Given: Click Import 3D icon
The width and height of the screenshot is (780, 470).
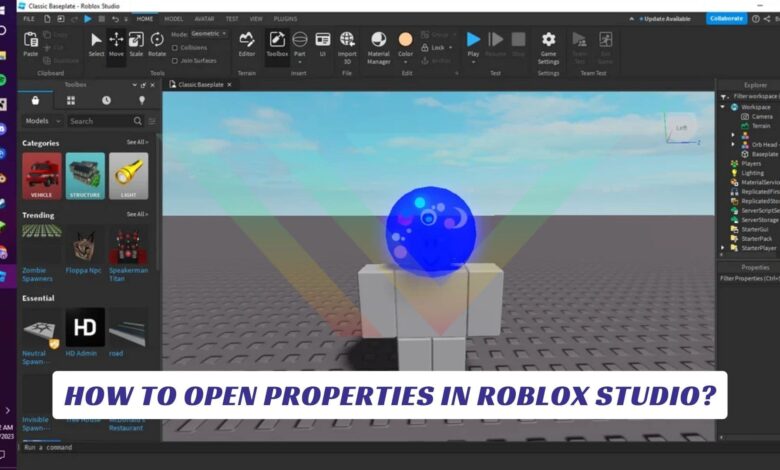Looking at the screenshot, I should (347, 39).
